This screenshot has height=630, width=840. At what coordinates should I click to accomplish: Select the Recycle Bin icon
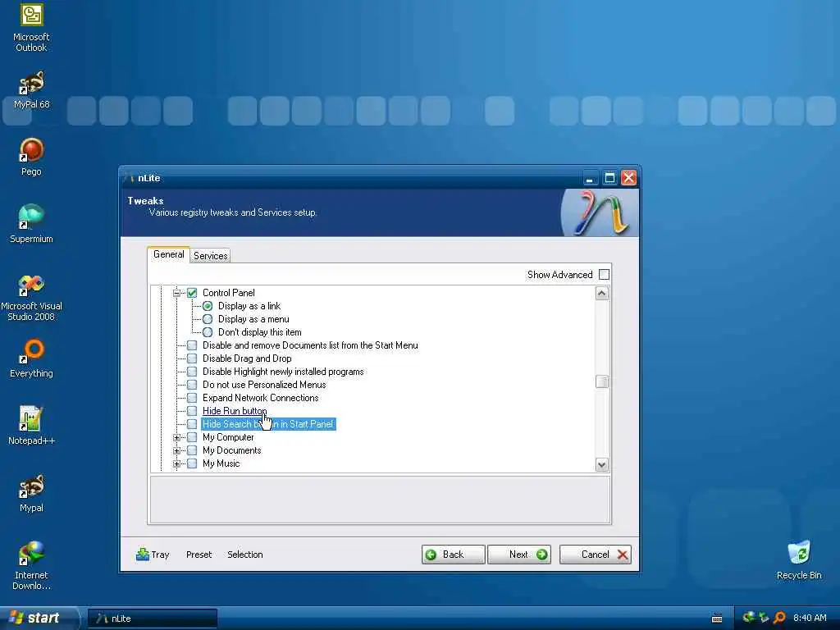pos(799,560)
